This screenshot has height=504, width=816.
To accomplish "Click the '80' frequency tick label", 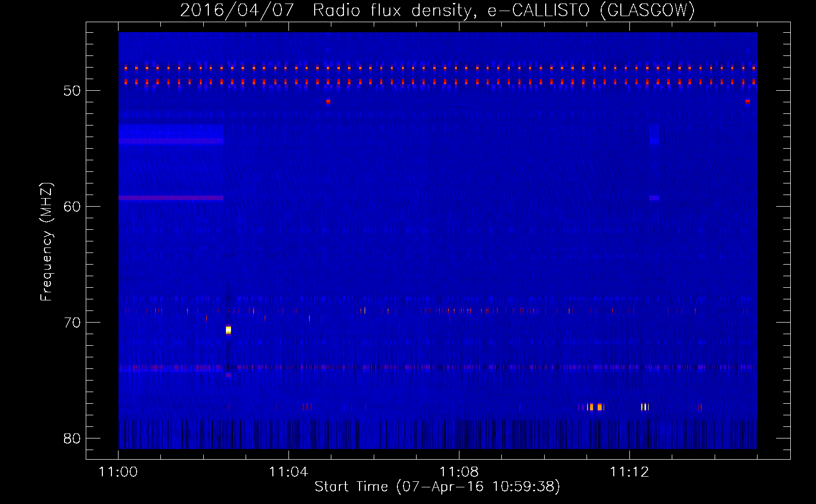I will tap(72, 438).
